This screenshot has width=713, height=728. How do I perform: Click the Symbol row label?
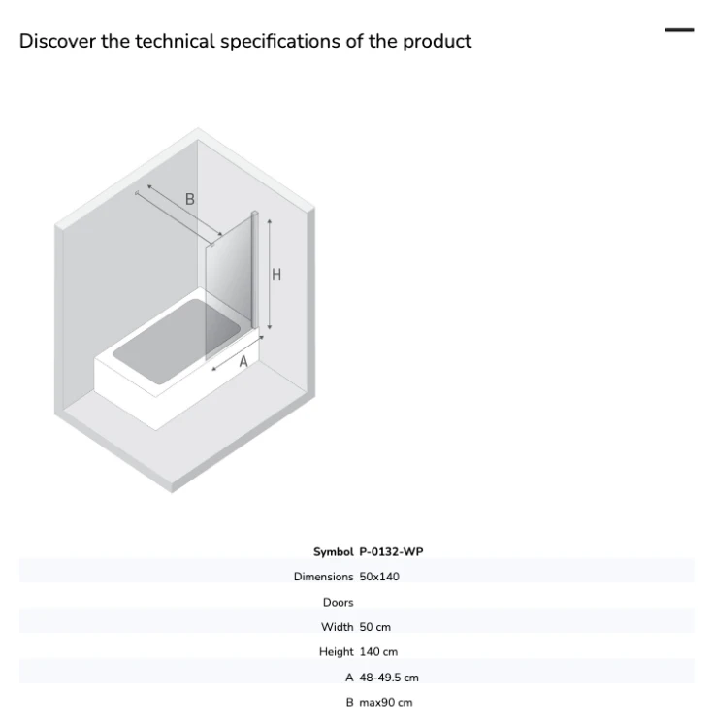[x=333, y=552]
